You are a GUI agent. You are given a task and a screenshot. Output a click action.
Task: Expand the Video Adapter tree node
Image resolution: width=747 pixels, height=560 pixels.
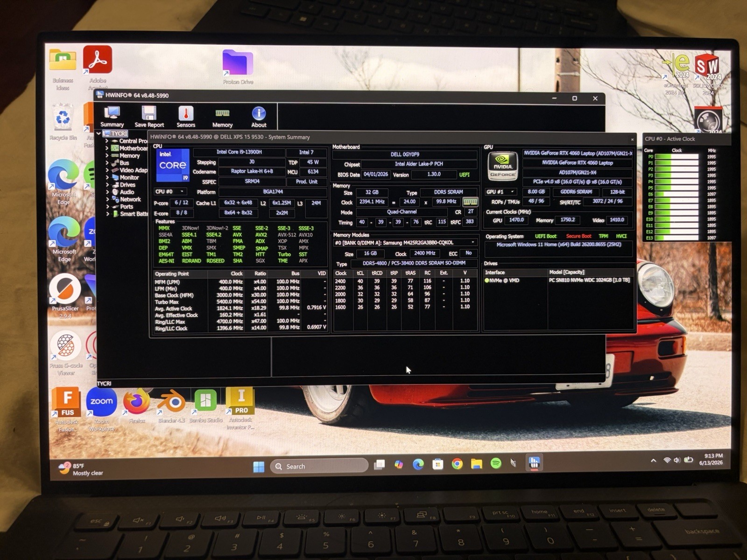[x=107, y=170]
